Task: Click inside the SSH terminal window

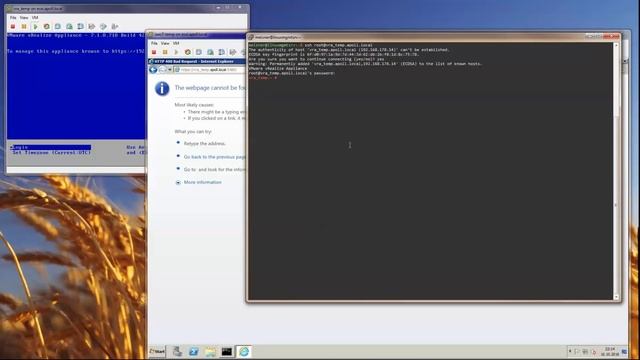Action: pyautogui.click(x=431, y=171)
